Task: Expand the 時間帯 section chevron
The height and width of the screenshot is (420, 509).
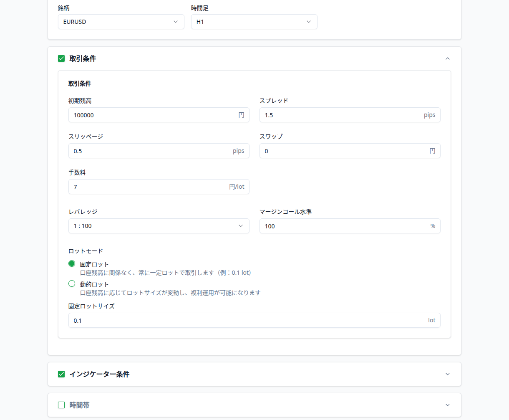Action: pos(448,405)
